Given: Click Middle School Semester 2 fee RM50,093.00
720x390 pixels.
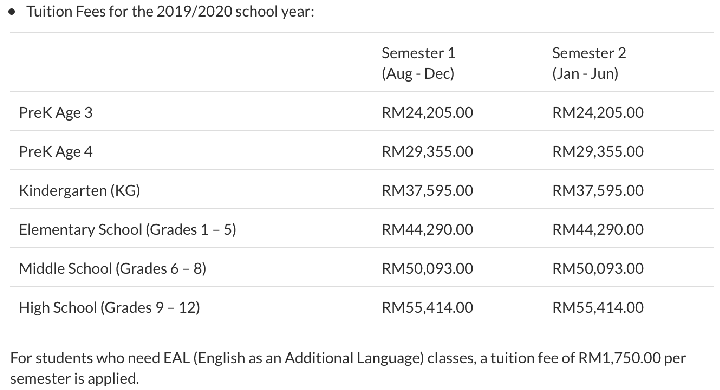Looking at the screenshot, I should click(598, 269).
